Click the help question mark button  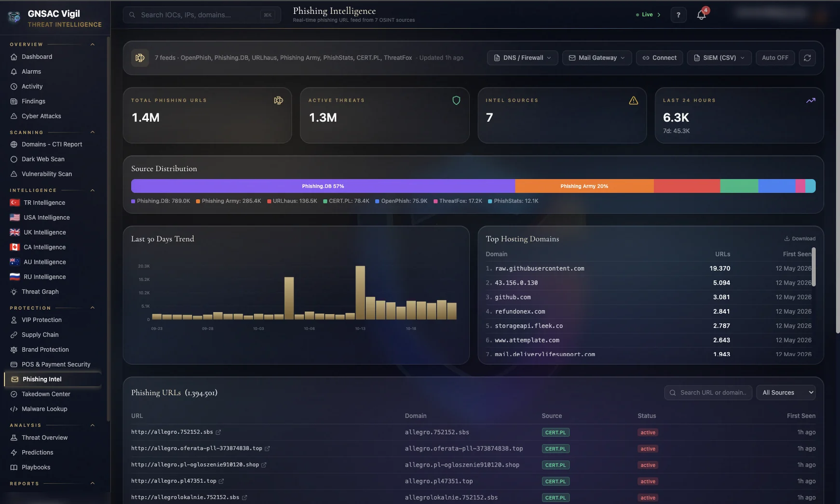click(x=678, y=15)
